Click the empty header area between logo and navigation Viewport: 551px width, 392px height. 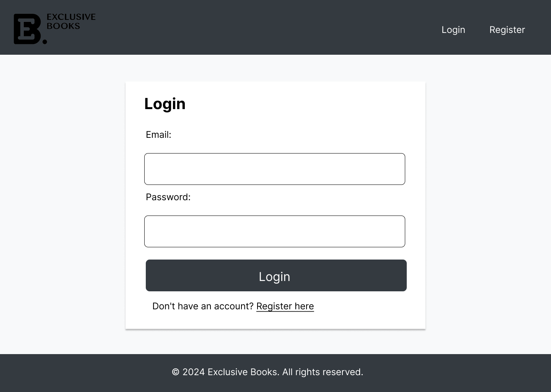[x=268, y=28]
